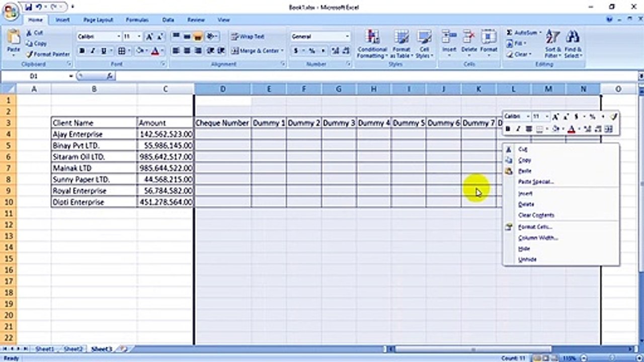644x362 pixels.
Task: Switch to the Page Layout tab
Action: [x=98, y=20]
